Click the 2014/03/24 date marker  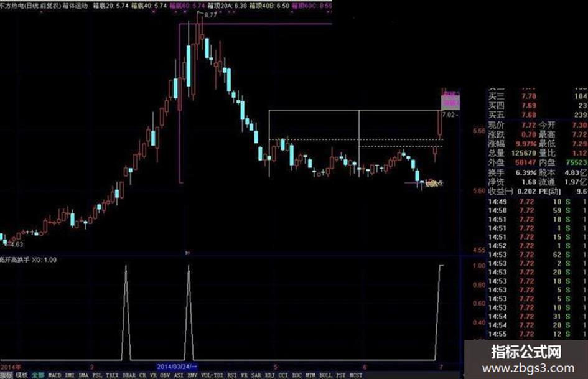tap(177, 367)
